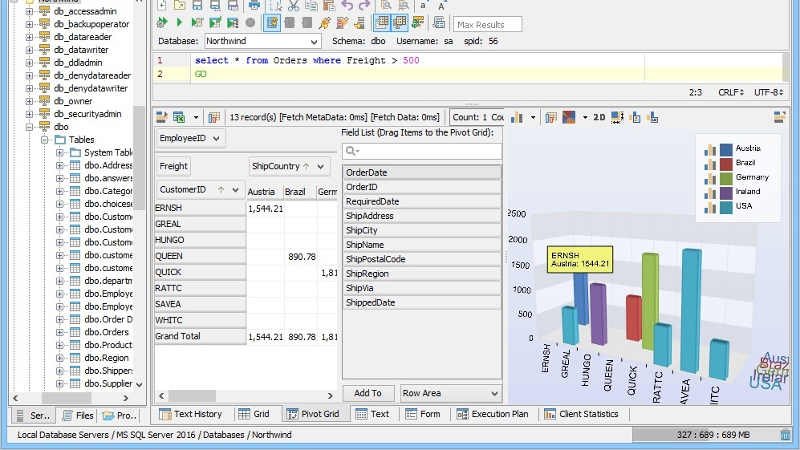Switch to the Files panel tab

pyautogui.click(x=78, y=416)
